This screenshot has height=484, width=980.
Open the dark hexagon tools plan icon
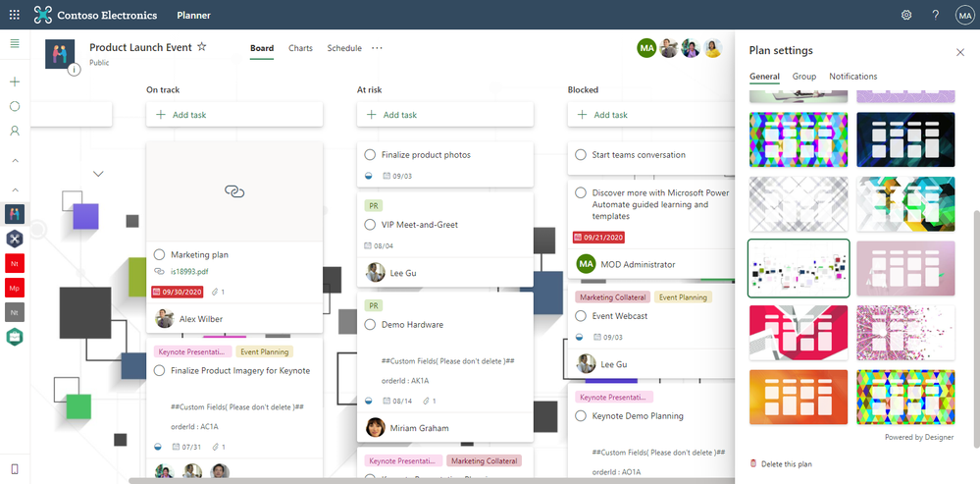click(15, 238)
